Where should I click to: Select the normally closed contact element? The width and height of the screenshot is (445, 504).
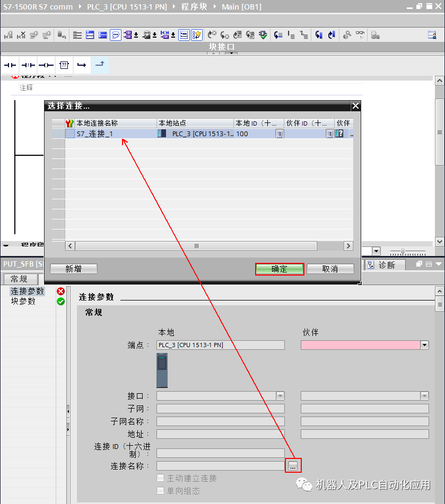(x=28, y=65)
